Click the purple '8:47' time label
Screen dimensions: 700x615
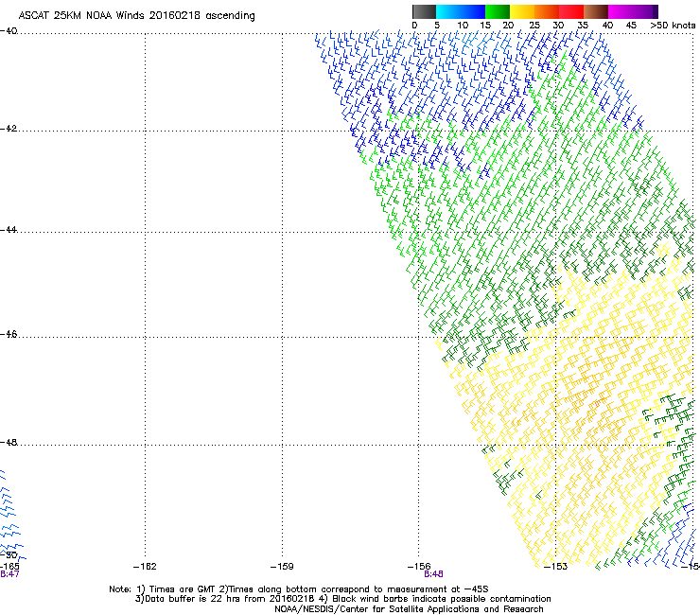(x=9, y=574)
